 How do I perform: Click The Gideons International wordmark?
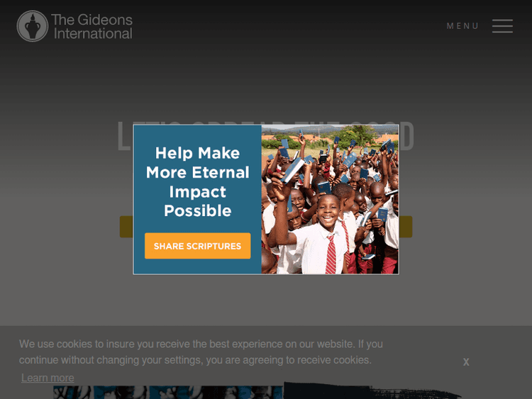92,27
